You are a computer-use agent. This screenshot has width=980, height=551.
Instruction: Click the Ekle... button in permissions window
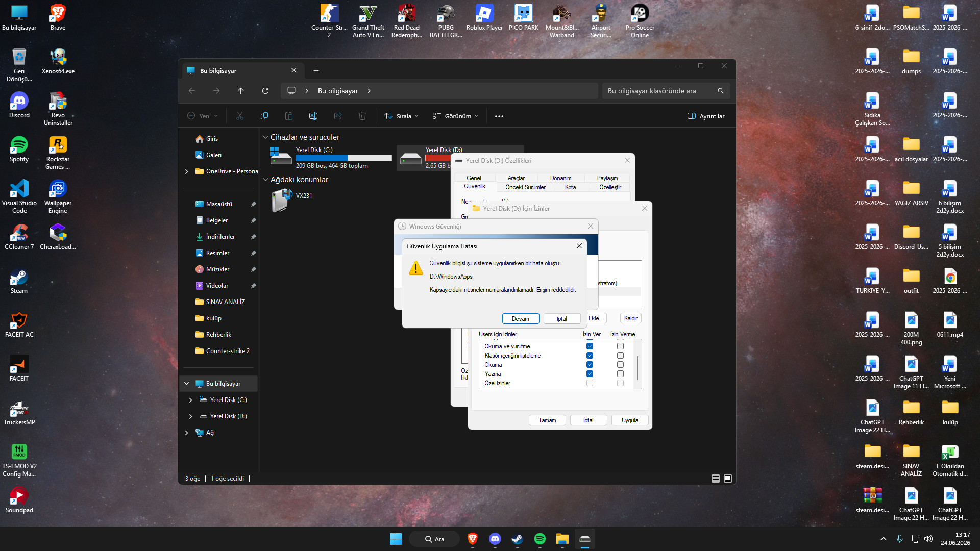click(x=596, y=318)
